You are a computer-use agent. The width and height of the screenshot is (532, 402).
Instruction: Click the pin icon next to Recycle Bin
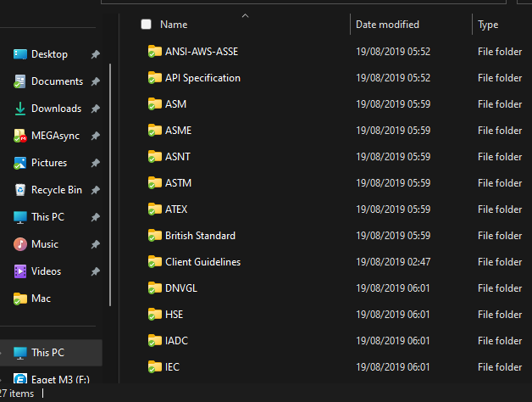pyautogui.click(x=96, y=190)
